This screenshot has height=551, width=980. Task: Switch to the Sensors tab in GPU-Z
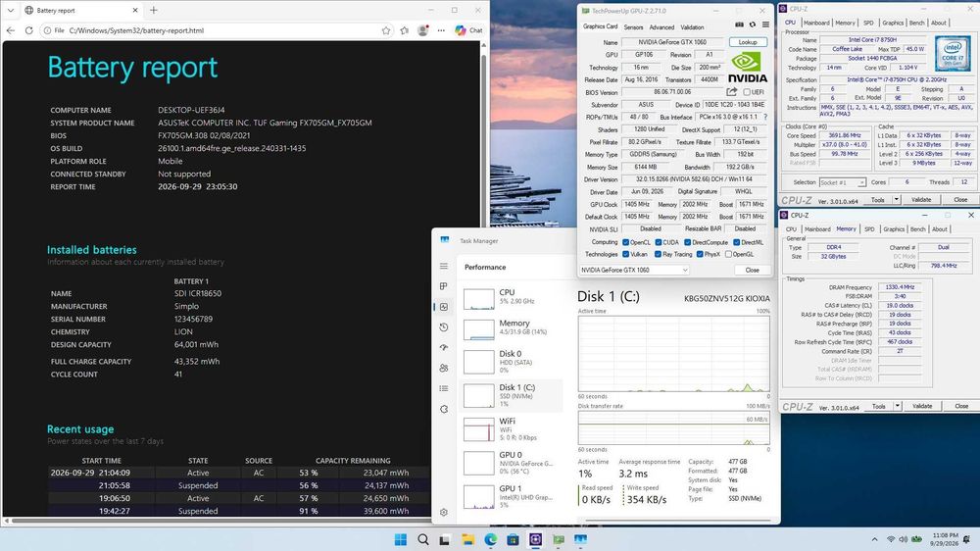tap(633, 27)
